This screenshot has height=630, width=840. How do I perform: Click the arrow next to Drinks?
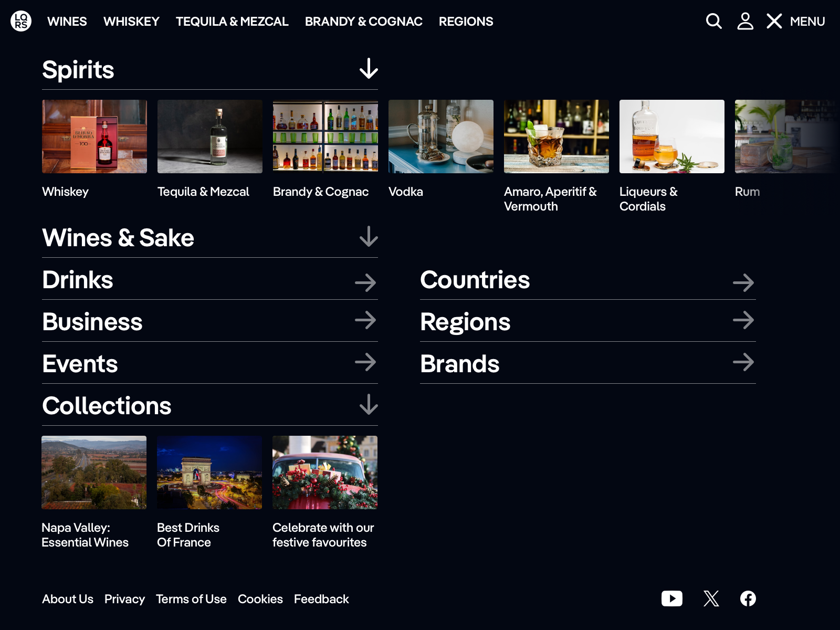pos(366,282)
